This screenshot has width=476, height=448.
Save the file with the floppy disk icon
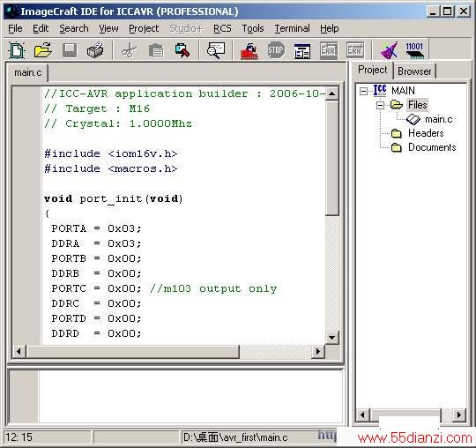coord(70,50)
